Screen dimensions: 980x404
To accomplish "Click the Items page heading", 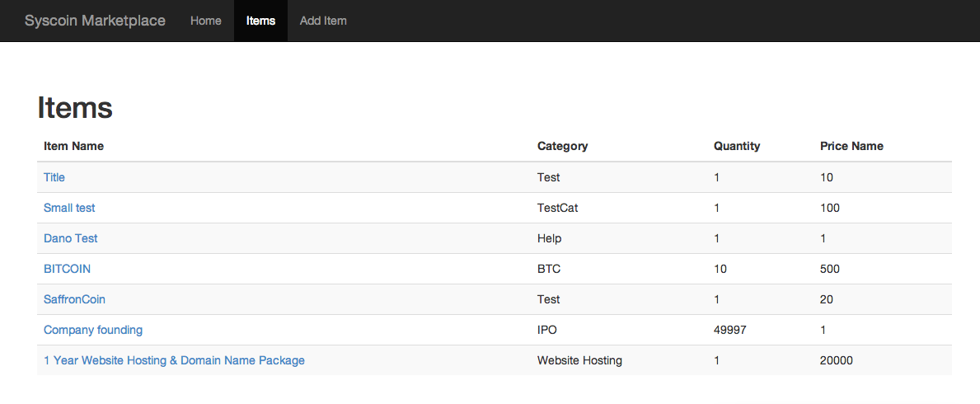I will [x=75, y=107].
